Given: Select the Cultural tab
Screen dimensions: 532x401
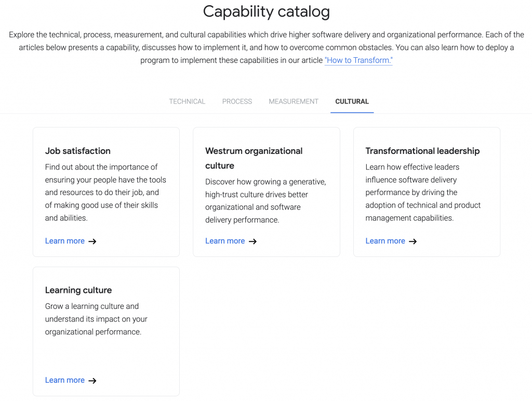Looking at the screenshot, I should pos(352,101).
